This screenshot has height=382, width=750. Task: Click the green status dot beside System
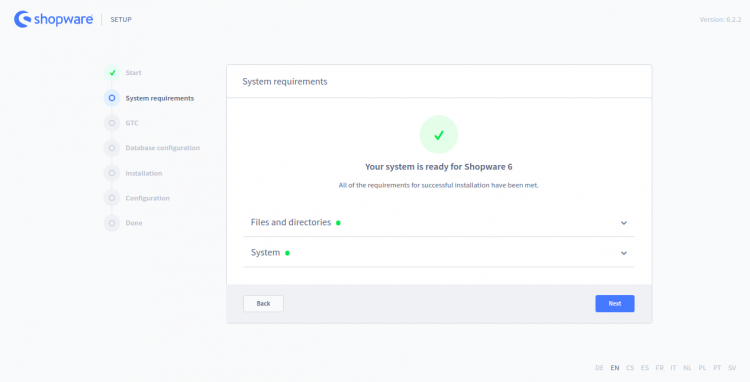(287, 253)
